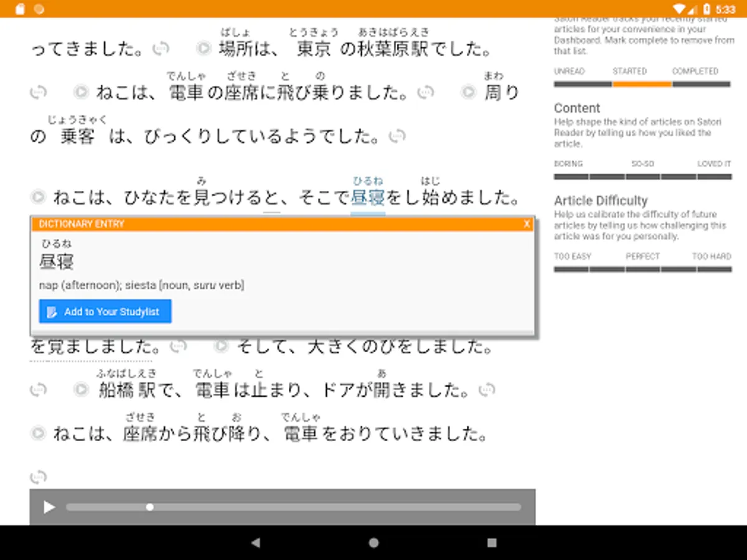The image size is (747, 560).
Task: Set article difficulty to Perfect
Action: pos(642,269)
